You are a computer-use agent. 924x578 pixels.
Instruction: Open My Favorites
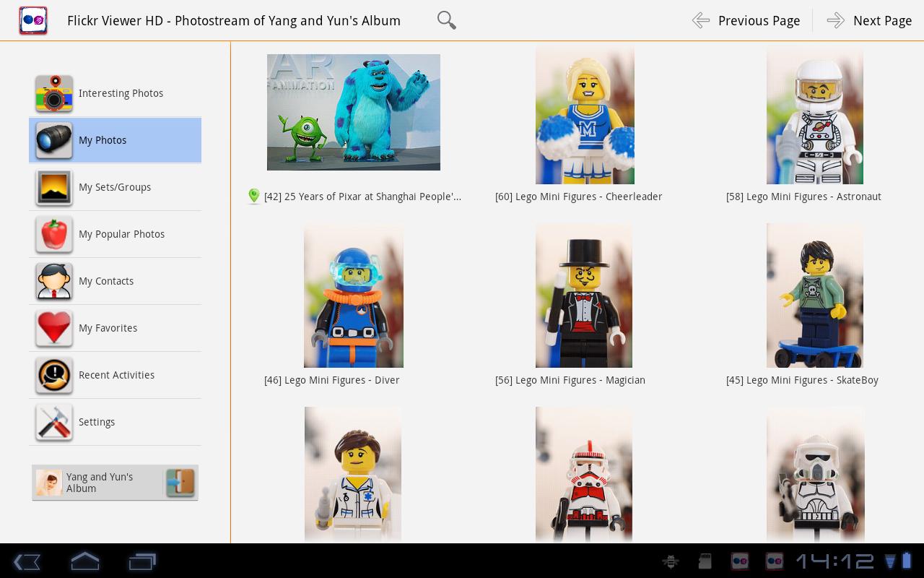coord(115,328)
